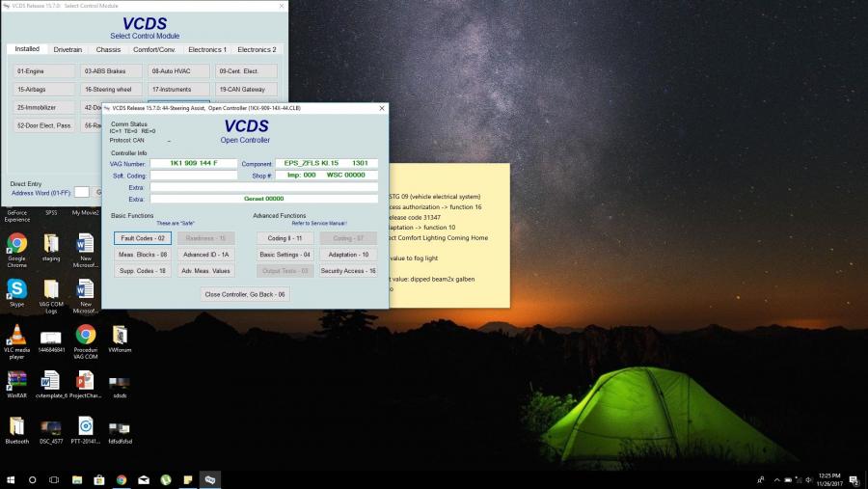Click the Soft. Coding field
The width and height of the screenshot is (868, 489).
(193, 176)
